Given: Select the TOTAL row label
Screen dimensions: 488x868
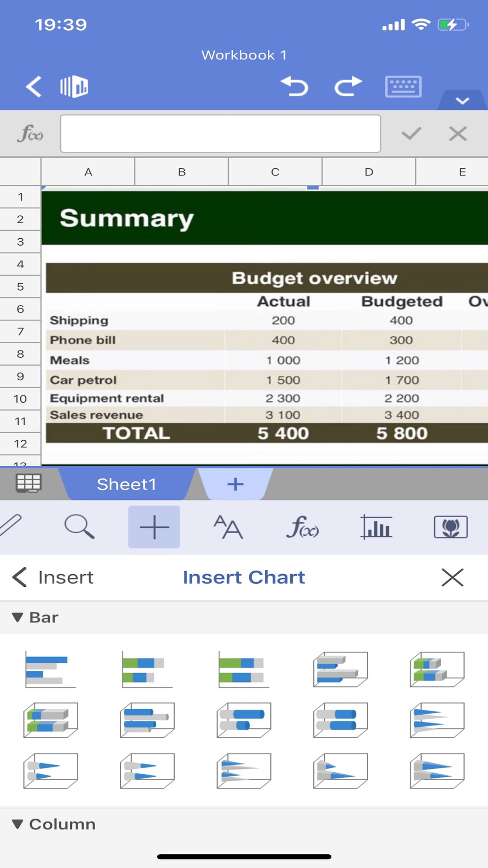Looking at the screenshot, I should click(x=136, y=433).
